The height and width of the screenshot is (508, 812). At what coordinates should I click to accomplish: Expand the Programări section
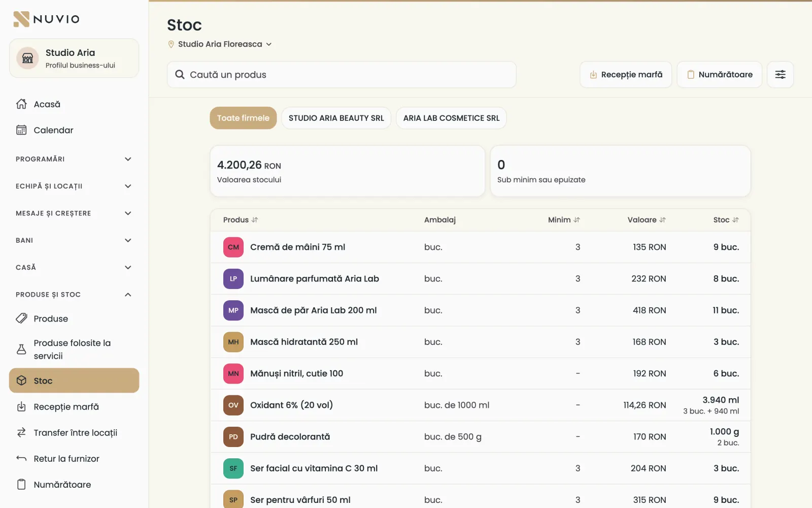(74, 159)
